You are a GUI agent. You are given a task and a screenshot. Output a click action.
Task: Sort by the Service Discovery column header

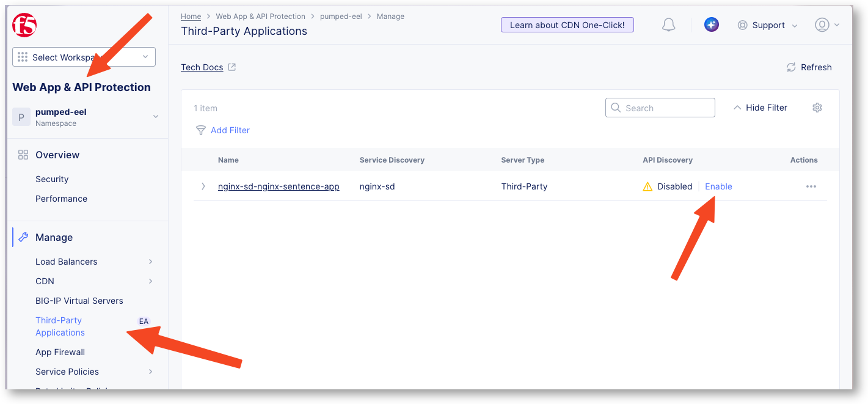(392, 160)
